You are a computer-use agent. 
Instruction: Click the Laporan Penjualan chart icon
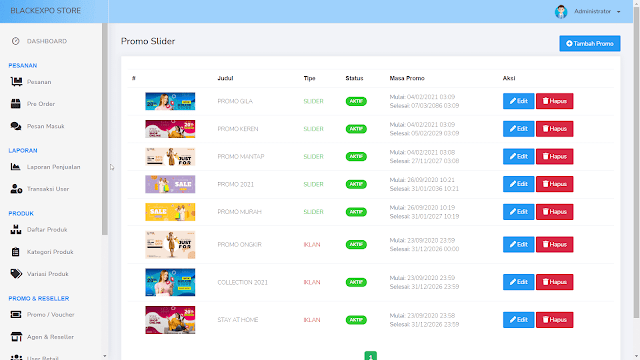[16, 167]
